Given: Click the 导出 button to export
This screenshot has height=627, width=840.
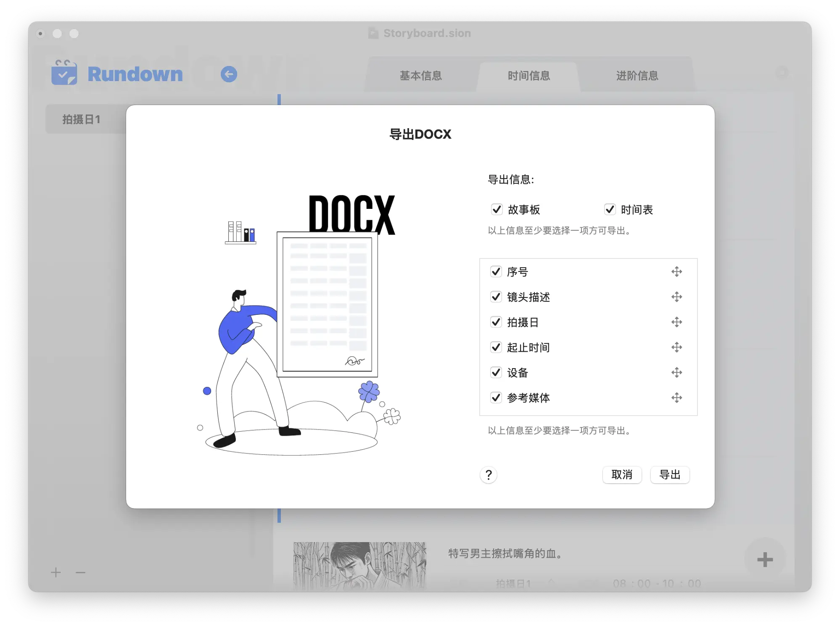Looking at the screenshot, I should click(x=669, y=475).
